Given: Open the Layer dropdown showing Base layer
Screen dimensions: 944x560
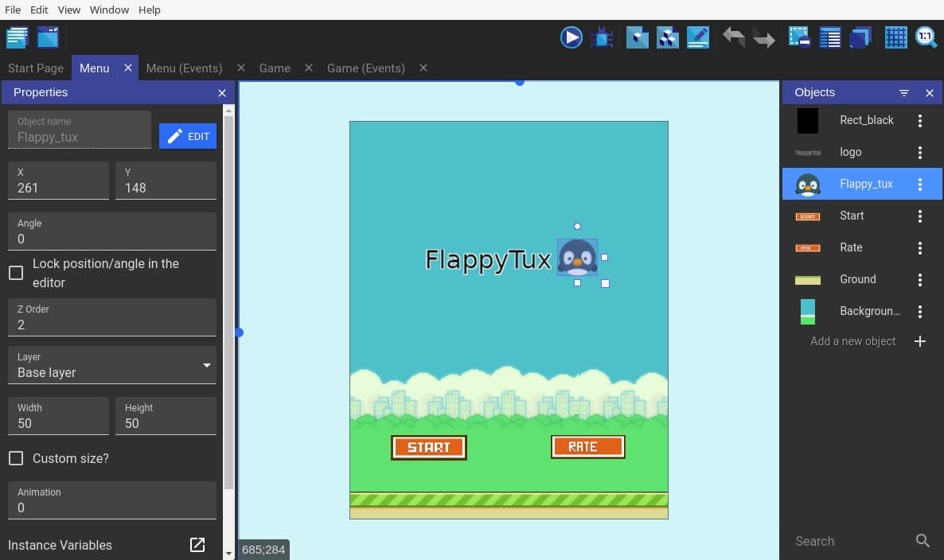Looking at the screenshot, I should pyautogui.click(x=111, y=366).
